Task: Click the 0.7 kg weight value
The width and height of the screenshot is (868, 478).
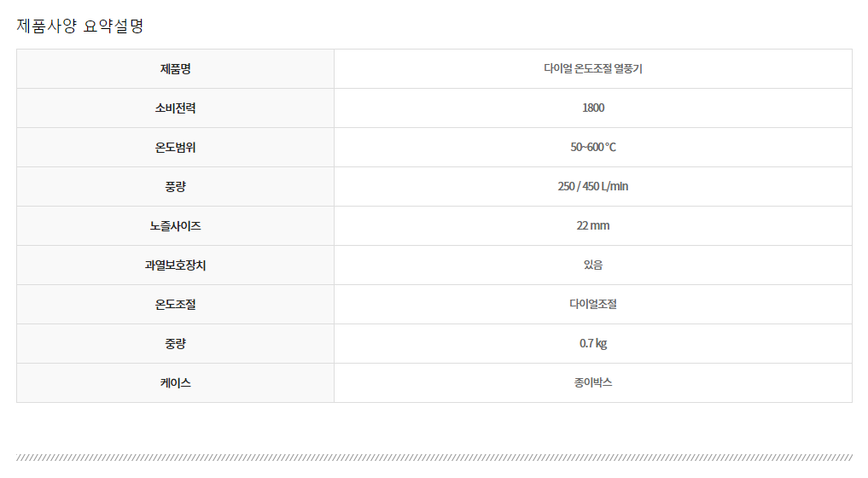Action: click(592, 344)
